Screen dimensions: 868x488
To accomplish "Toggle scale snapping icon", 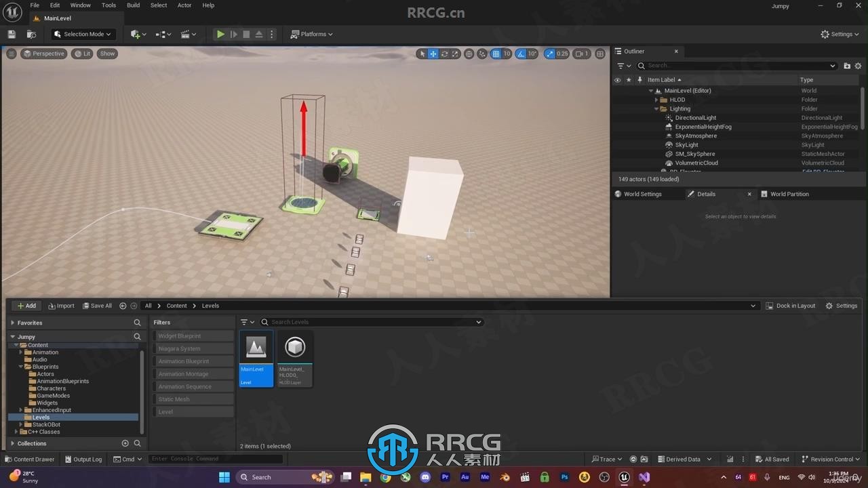I will [549, 54].
